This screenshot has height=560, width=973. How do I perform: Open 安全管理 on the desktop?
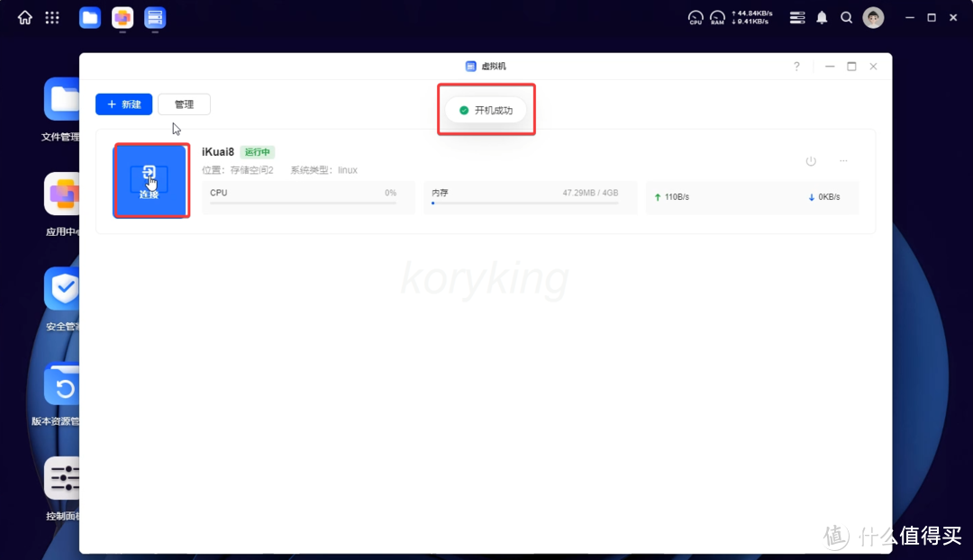pyautogui.click(x=62, y=288)
